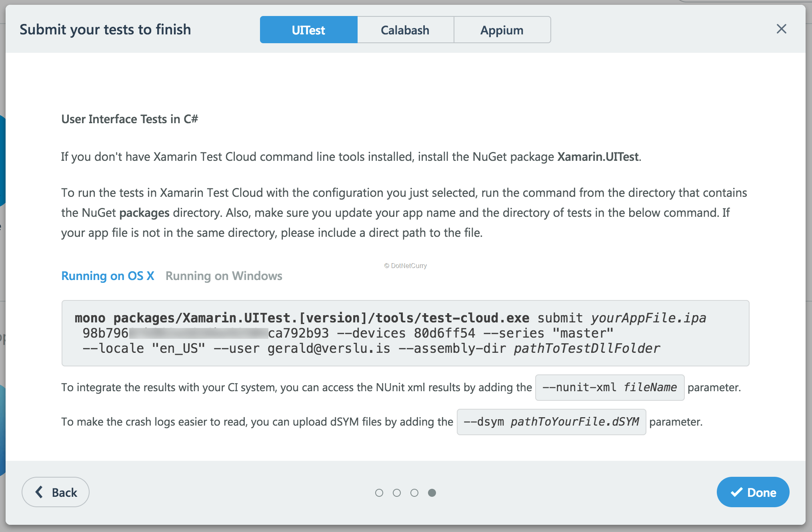The height and width of the screenshot is (532, 812).
Task: Switch to the Appium tab
Action: point(502,30)
